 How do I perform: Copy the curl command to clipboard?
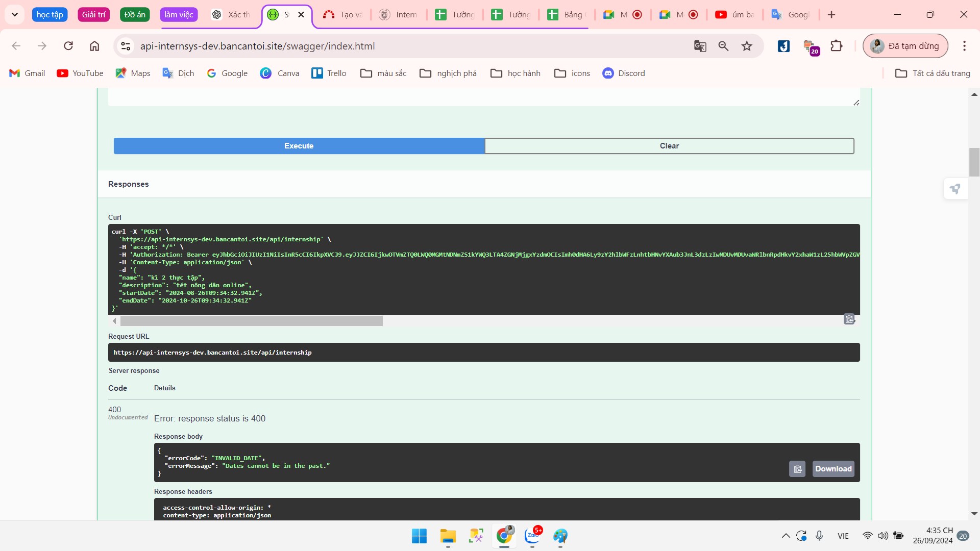849,319
